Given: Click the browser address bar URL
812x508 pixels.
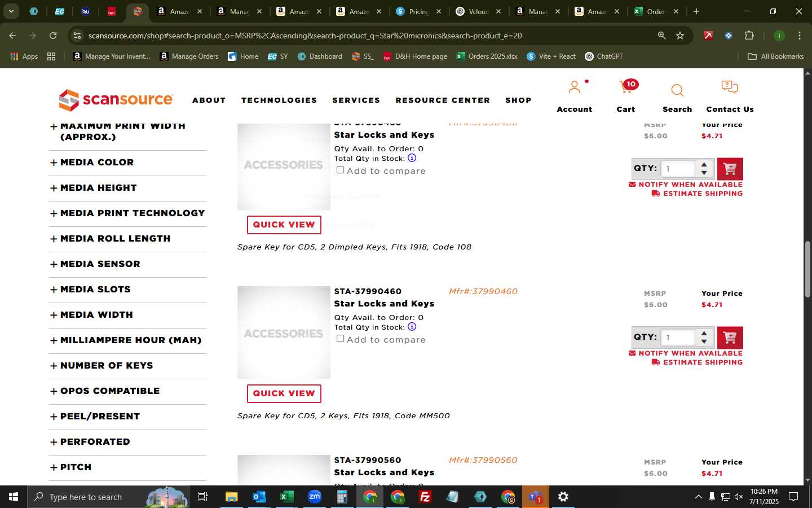Looking at the screenshot, I should (305, 36).
